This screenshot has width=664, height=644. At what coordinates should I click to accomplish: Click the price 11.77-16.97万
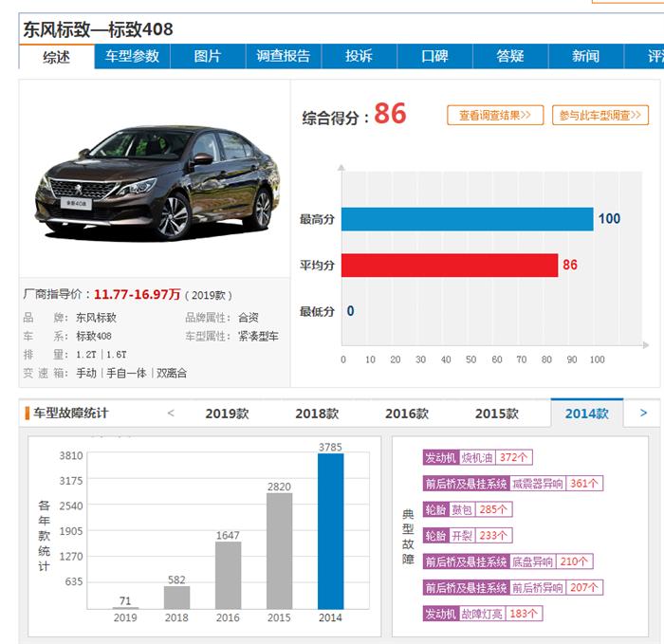[137, 294]
